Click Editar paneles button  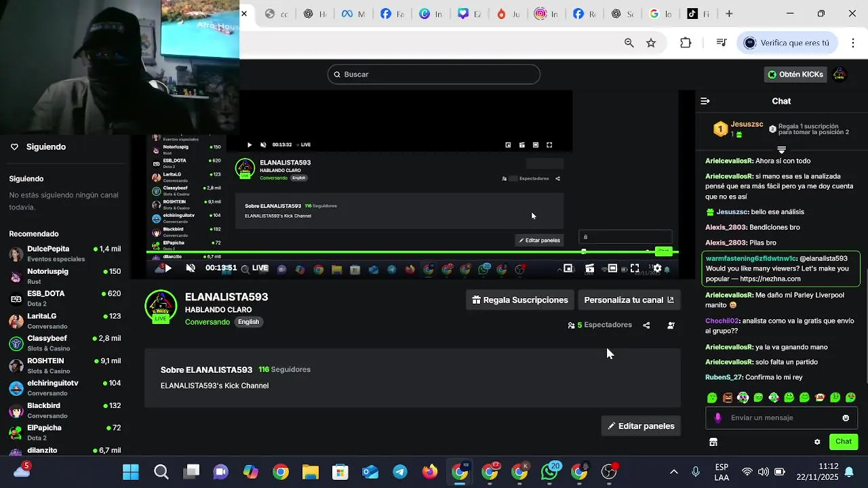(x=641, y=426)
